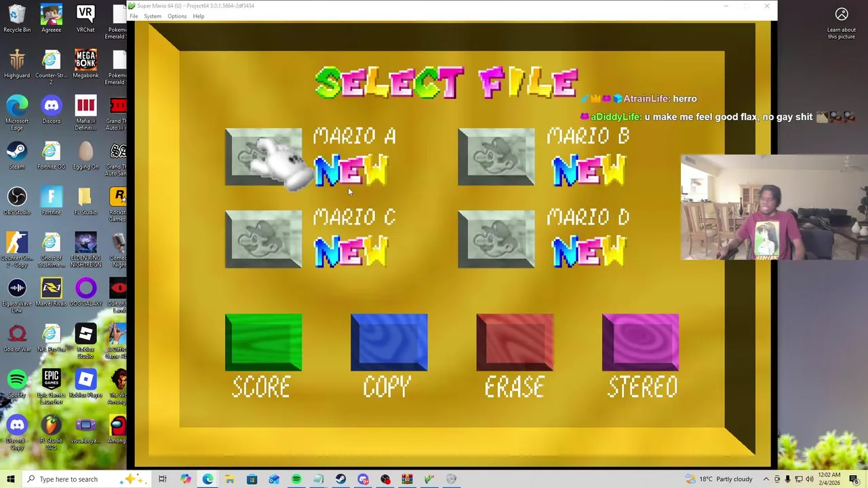
Task: Click the taskbar search box
Action: pos(87,479)
